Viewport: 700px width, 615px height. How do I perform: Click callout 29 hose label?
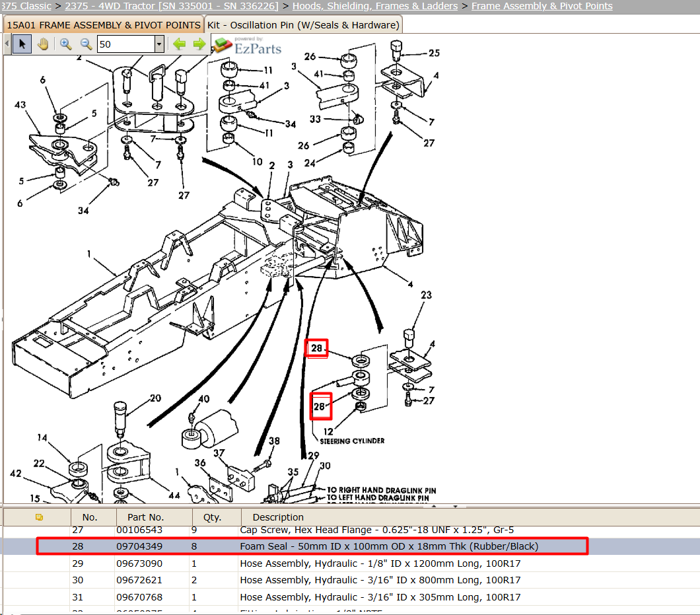(x=314, y=455)
